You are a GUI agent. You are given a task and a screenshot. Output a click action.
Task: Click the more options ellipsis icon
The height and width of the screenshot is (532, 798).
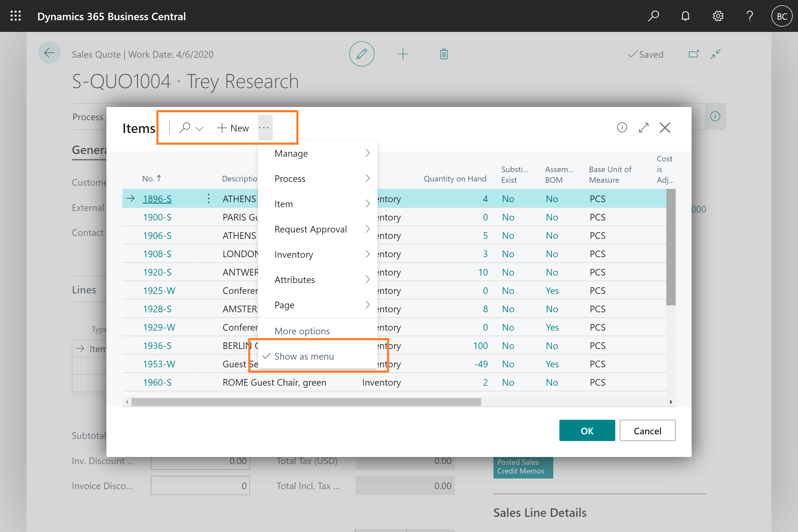(265, 128)
